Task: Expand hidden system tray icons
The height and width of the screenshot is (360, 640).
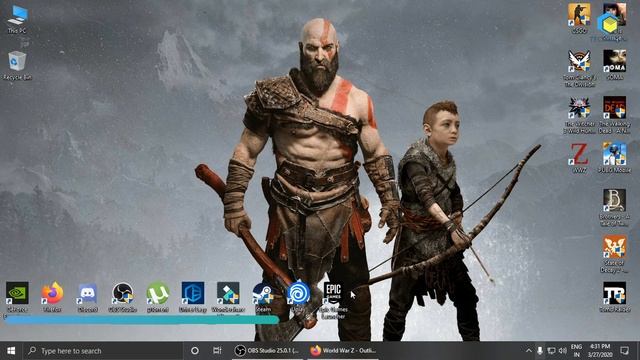Action: coord(529,351)
